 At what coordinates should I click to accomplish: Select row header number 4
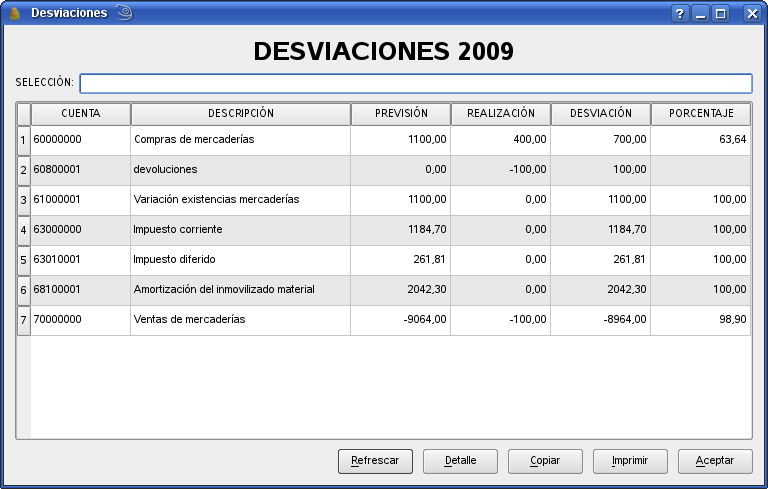pos(24,230)
